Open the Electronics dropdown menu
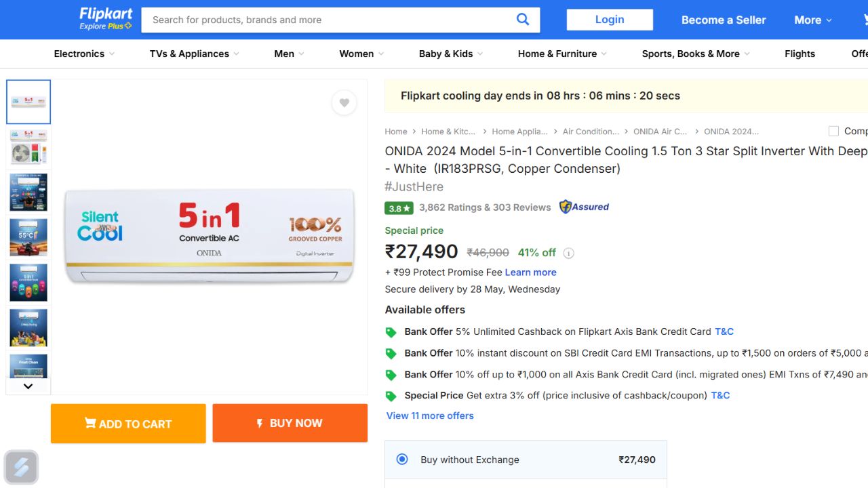The height and width of the screenshot is (488, 868). coord(84,54)
